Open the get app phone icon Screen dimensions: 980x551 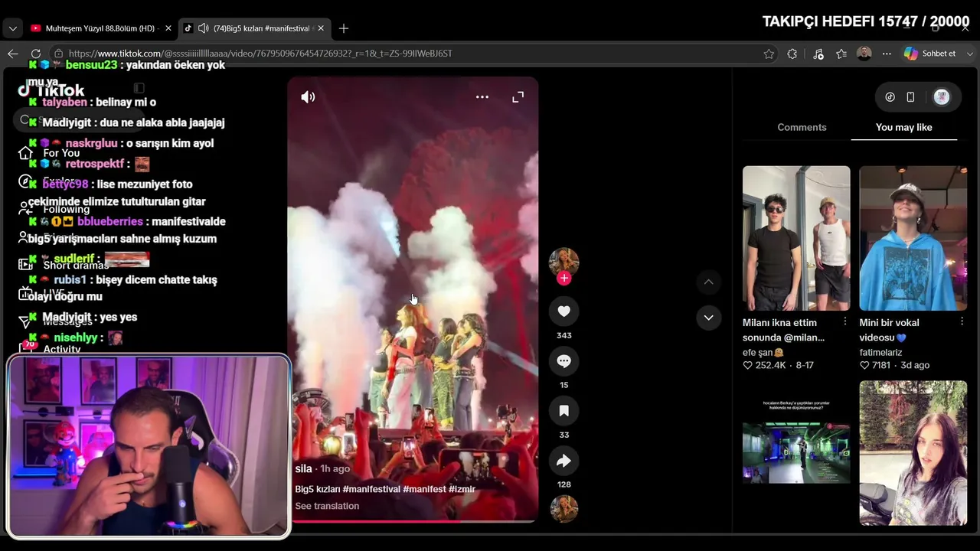910,97
